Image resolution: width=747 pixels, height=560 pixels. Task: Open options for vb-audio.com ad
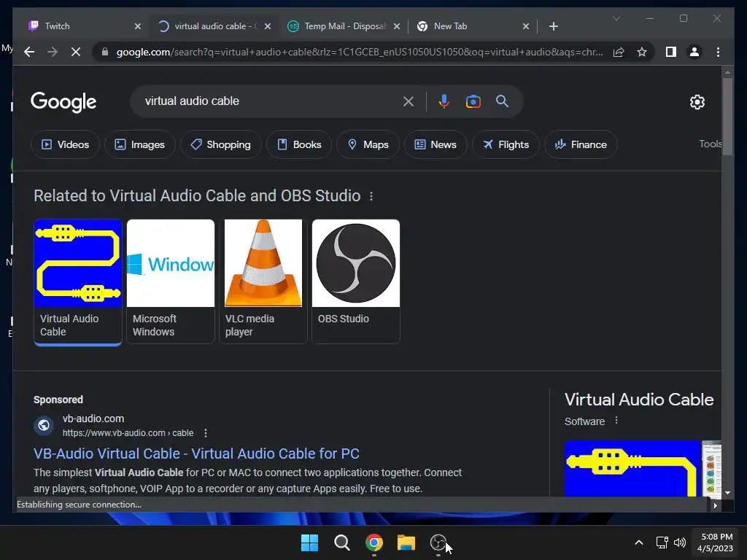click(x=205, y=433)
